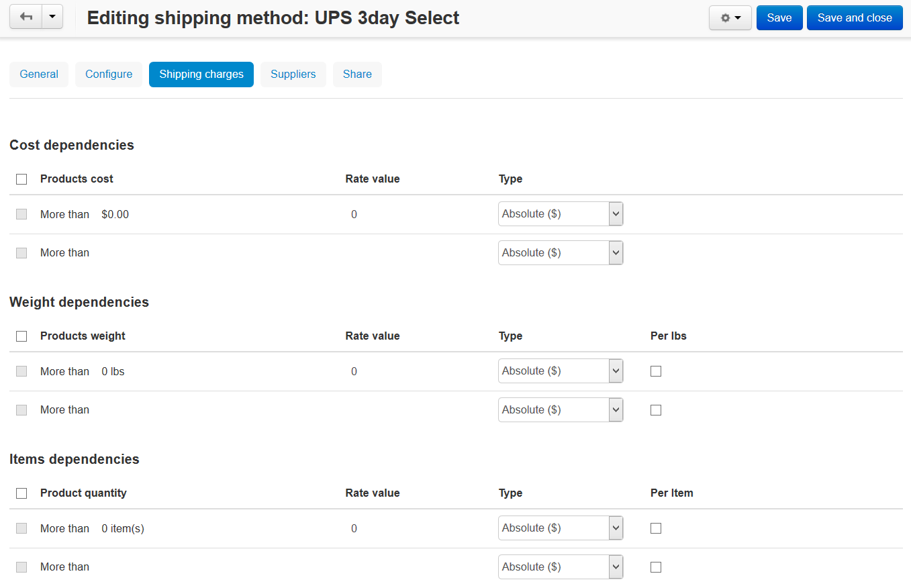Open the Configure tab
The image size is (911, 588).
(x=109, y=75)
